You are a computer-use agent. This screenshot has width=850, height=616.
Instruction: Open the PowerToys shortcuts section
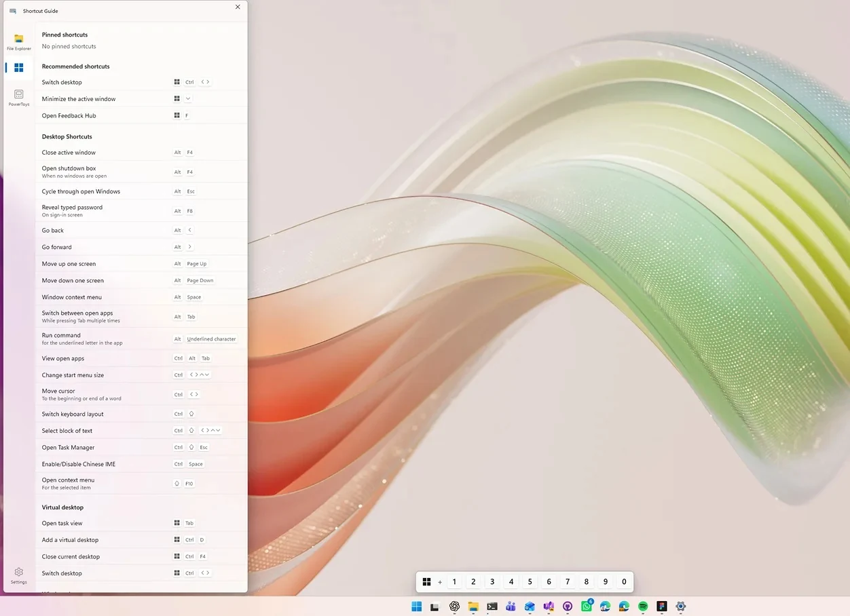click(x=19, y=98)
